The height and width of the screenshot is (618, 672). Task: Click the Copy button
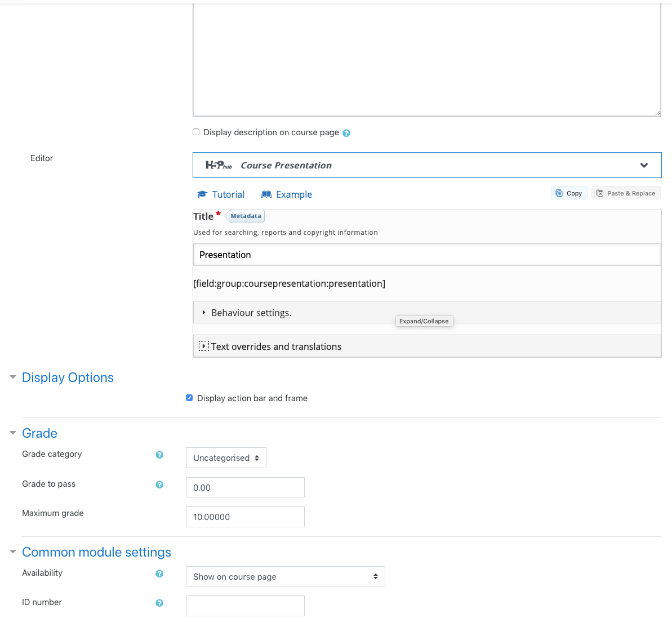pos(569,193)
